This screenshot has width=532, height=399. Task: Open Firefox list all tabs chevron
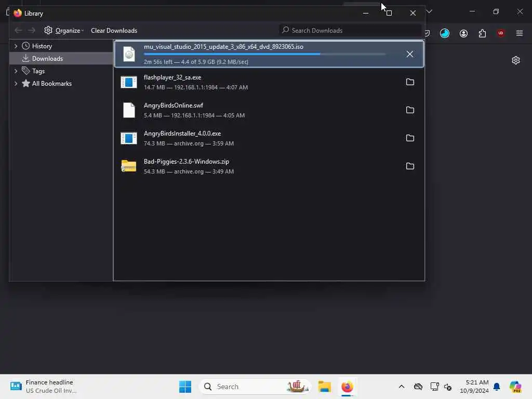tap(429, 11)
